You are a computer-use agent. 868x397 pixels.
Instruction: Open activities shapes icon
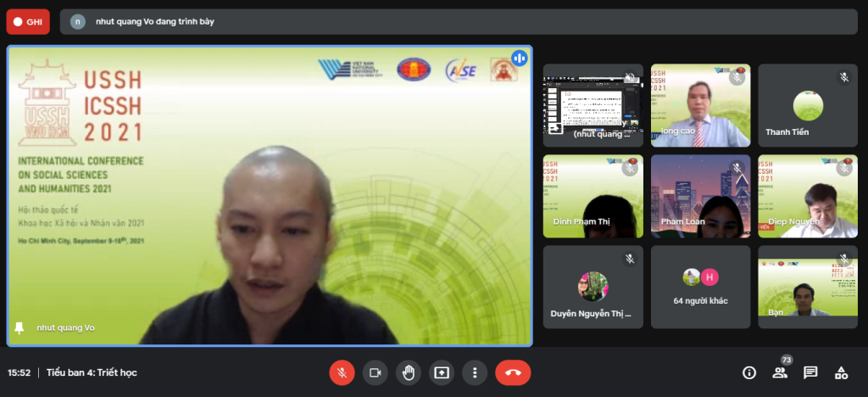point(841,372)
